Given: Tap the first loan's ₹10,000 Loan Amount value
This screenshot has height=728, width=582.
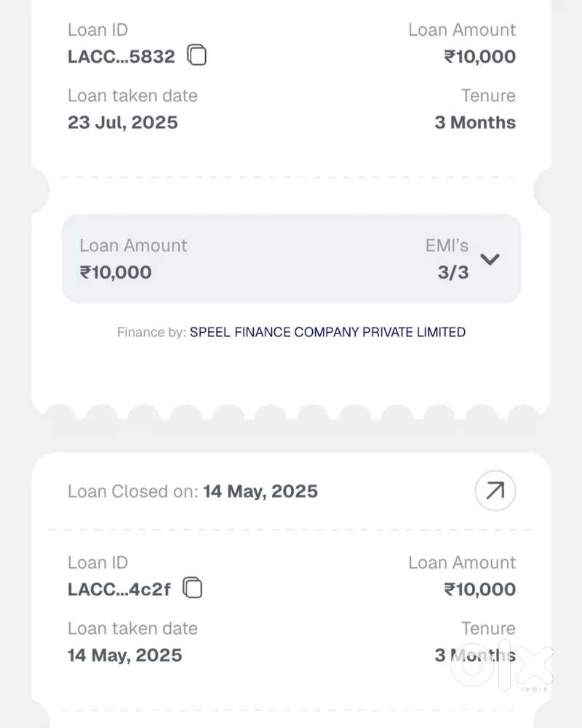Looking at the screenshot, I should tap(480, 57).
